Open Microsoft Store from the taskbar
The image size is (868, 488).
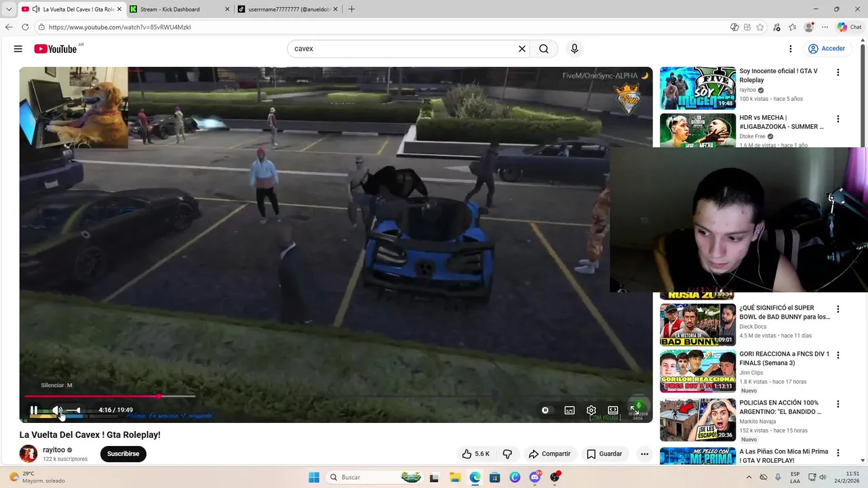click(495, 477)
